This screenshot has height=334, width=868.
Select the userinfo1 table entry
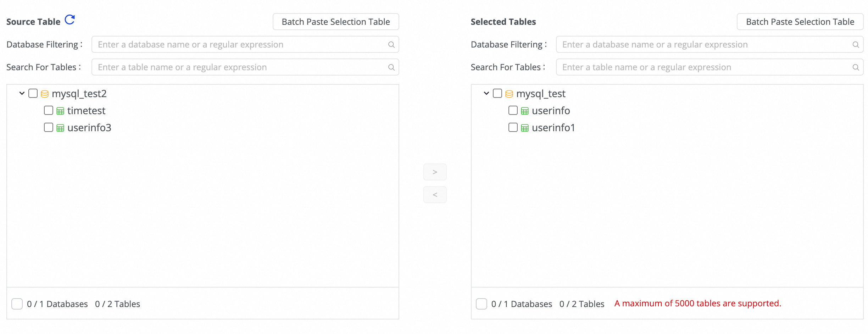553,128
